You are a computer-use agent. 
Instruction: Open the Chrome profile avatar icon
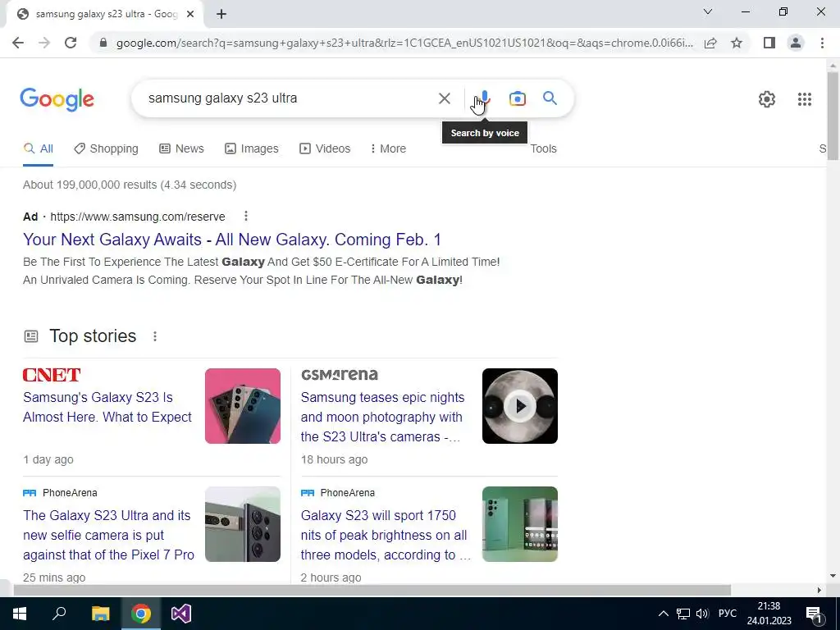pos(796,43)
